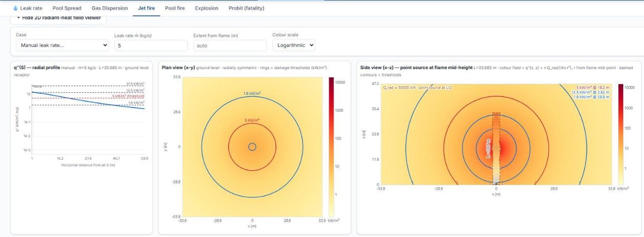Switch to Probit (fatality) tab
This screenshot has width=644, height=237.
246,8
